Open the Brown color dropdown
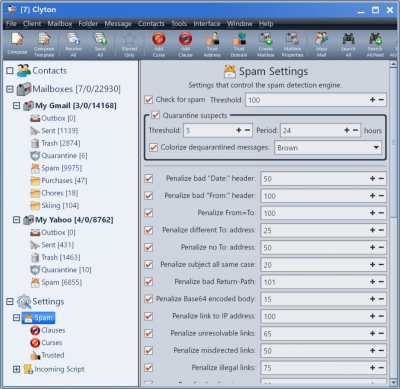The image size is (400, 389). (328, 148)
